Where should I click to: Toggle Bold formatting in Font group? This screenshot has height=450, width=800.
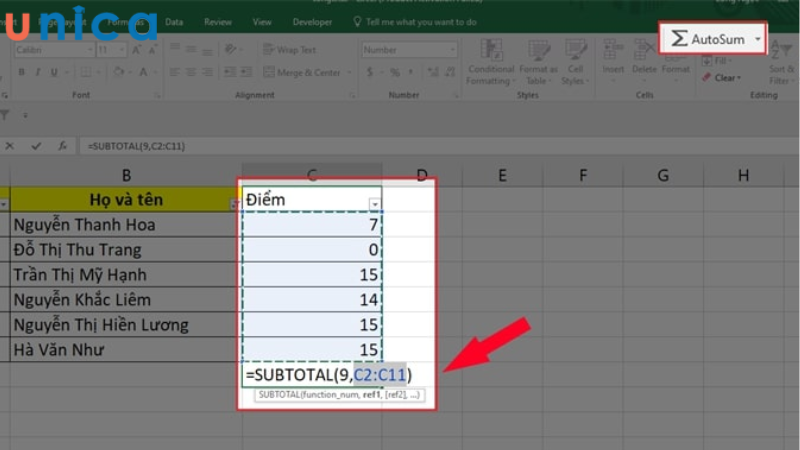point(21,73)
